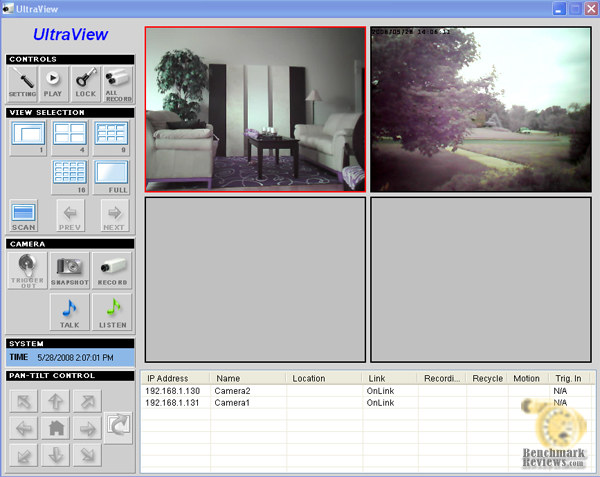Screen dimensions: 600x477
Task: Start the Scan camera sequence
Action: pos(24,215)
